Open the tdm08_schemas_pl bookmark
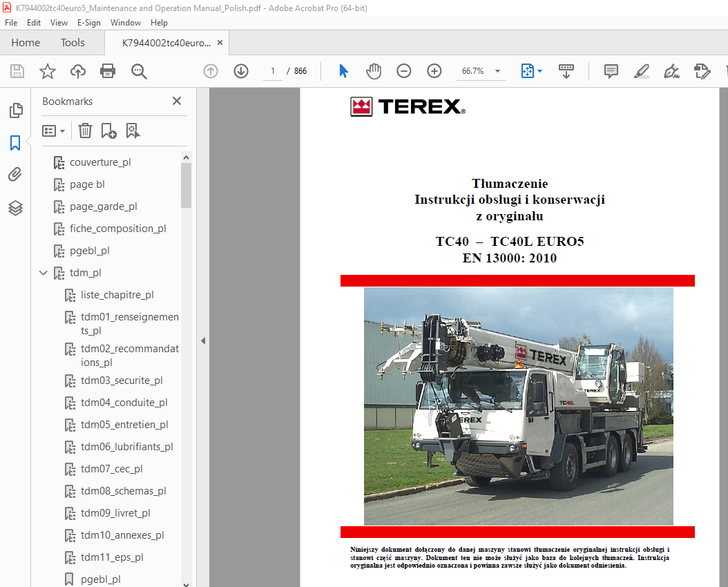The image size is (728, 587). (x=124, y=491)
